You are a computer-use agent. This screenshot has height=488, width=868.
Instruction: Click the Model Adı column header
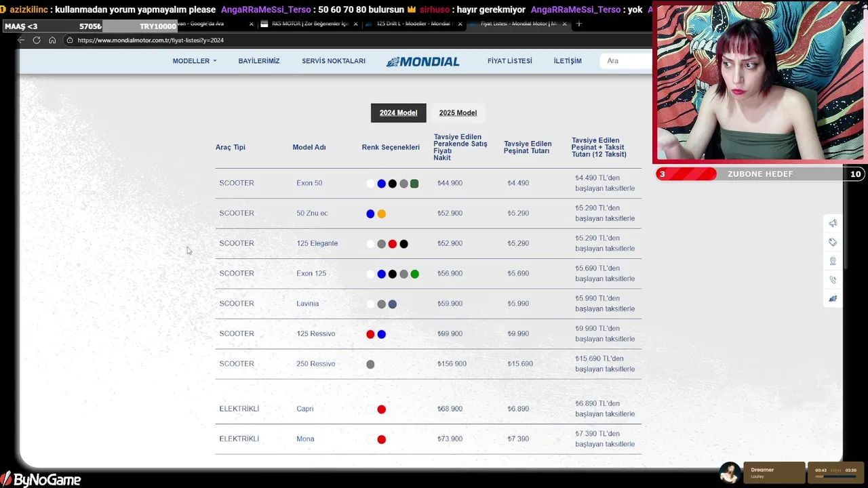(x=309, y=147)
